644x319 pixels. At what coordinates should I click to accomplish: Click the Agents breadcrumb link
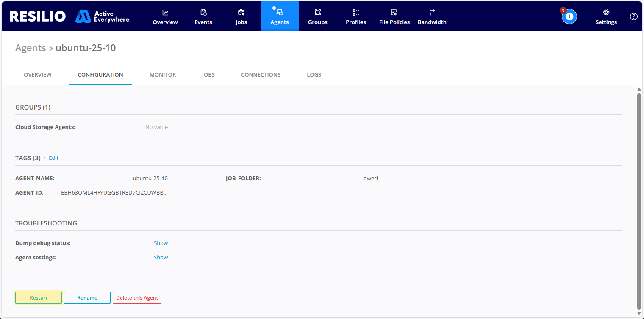pos(31,48)
